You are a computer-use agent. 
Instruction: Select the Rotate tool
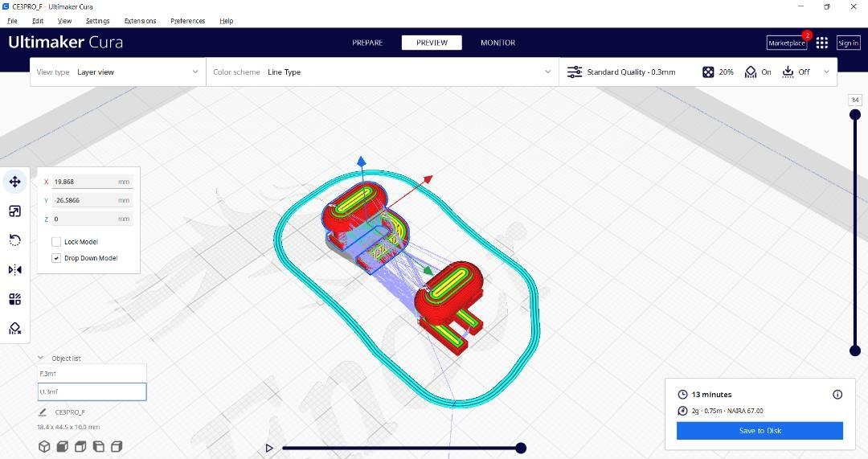pos(15,240)
